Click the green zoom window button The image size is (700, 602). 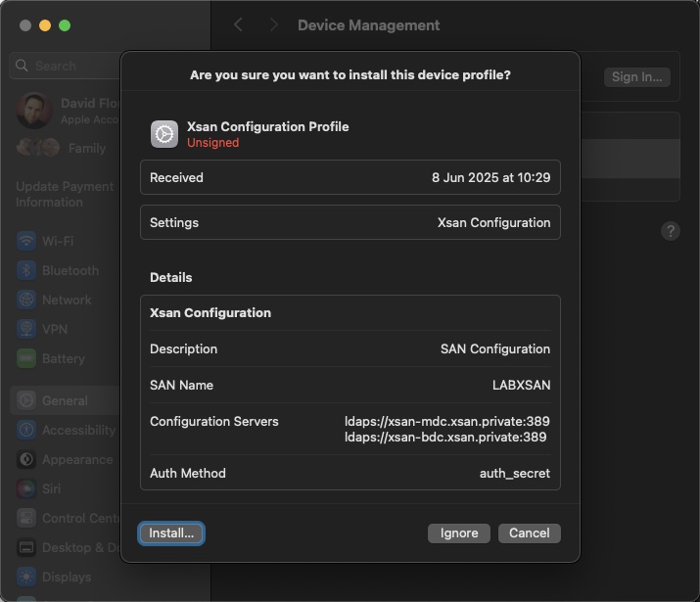65,25
